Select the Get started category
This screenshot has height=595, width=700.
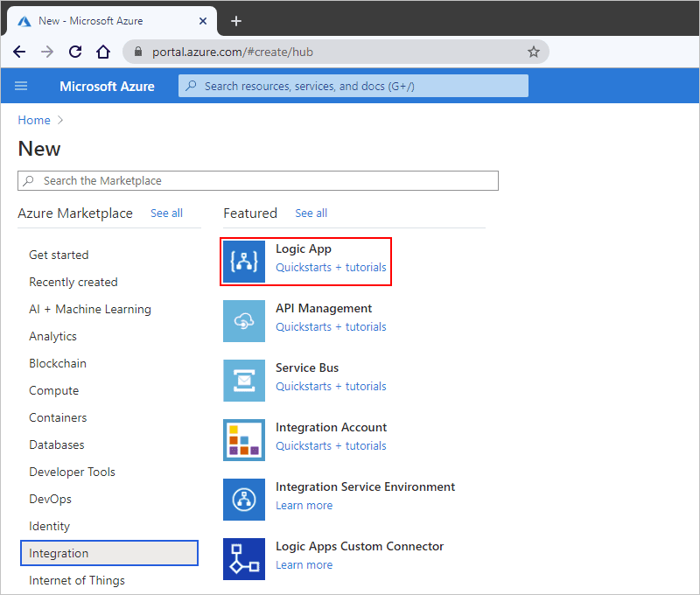(59, 255)
